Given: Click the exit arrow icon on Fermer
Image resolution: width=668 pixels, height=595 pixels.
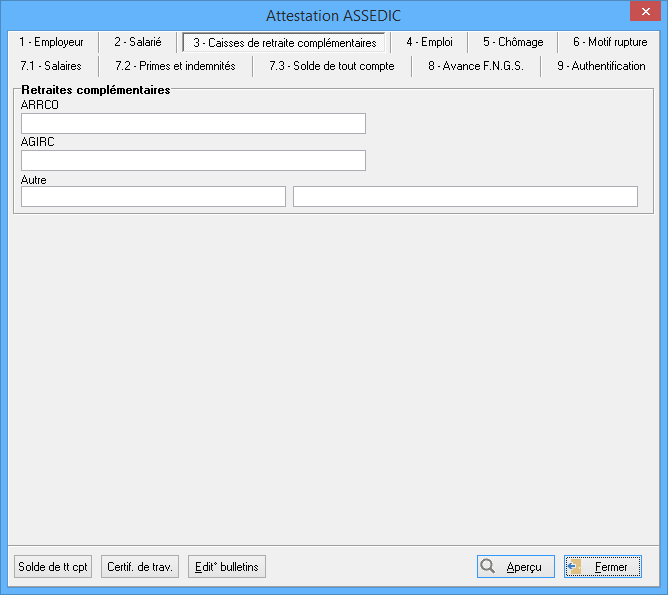Looking at the screenshot, I should (x=574, y=566).
